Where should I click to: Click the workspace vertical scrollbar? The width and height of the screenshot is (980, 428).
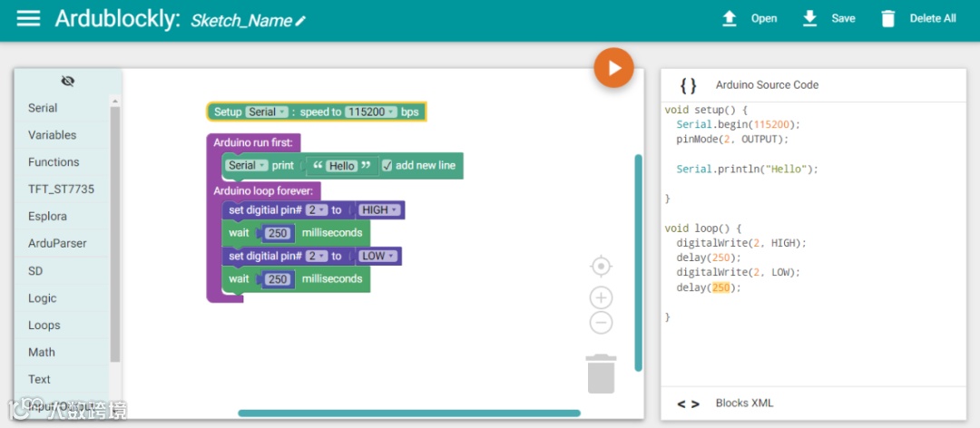(x=638, y=262)
